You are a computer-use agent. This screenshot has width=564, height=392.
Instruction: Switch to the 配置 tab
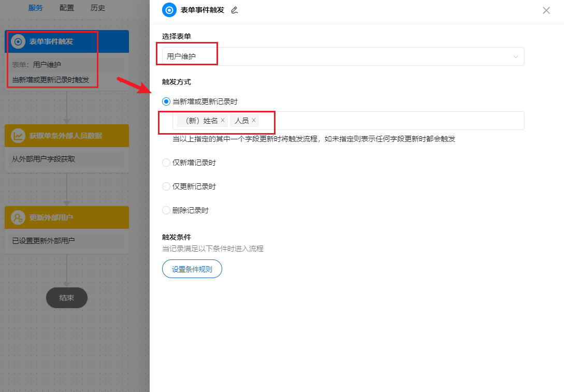(66, 8)
